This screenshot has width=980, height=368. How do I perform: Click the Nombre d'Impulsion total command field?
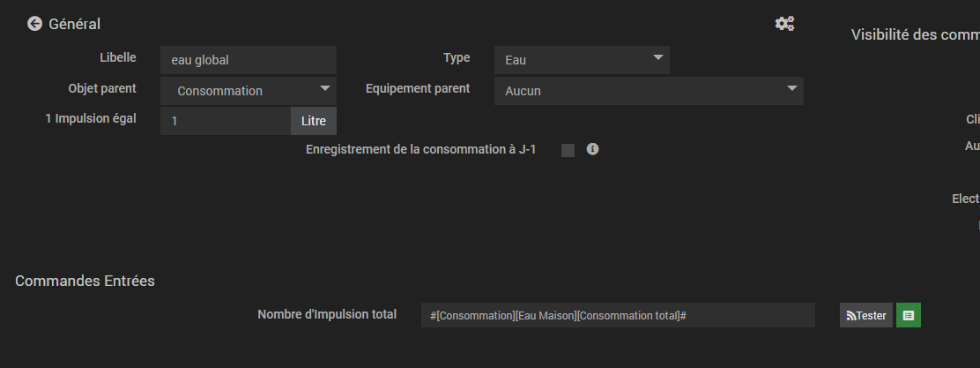click(x=618, y=315)
